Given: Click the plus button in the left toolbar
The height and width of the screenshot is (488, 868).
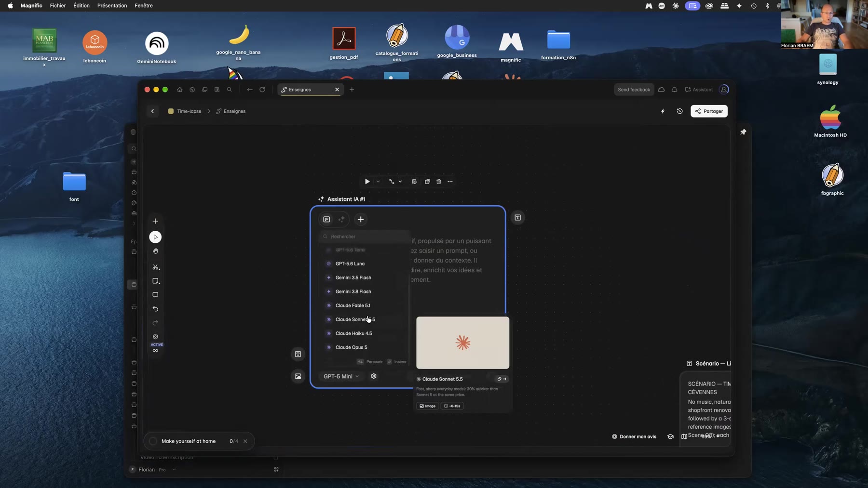Looking at the screenshot, I should [155, 221].
